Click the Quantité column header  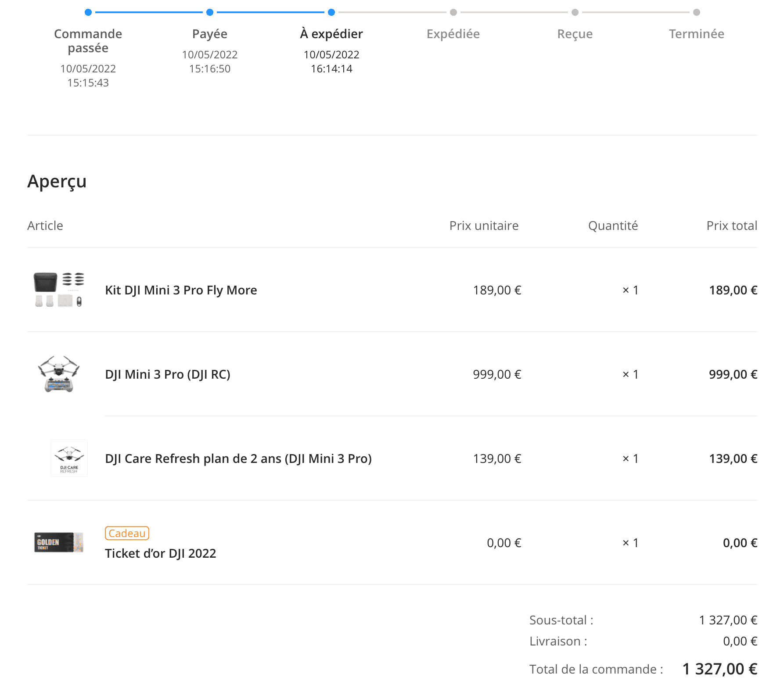click(613, 226)
